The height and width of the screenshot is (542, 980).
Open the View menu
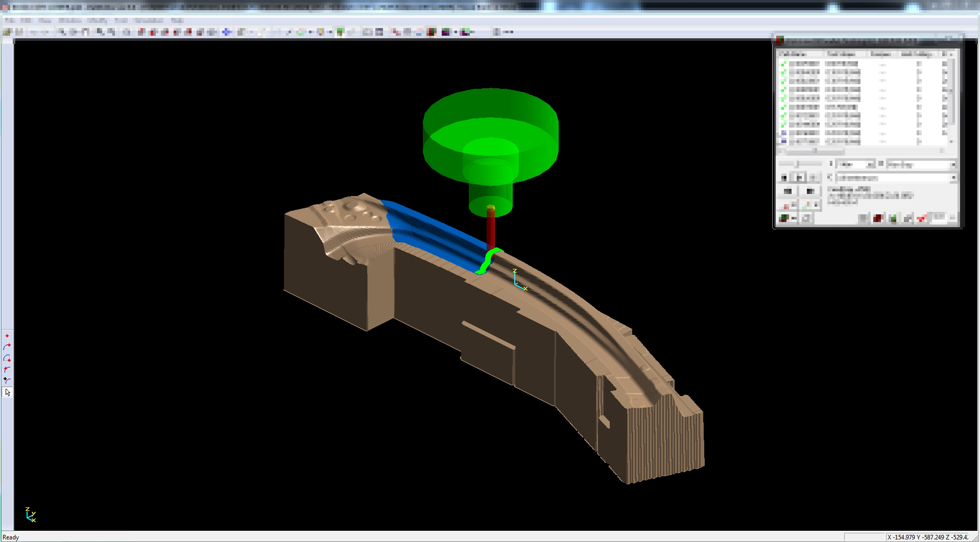pos(44,20)
